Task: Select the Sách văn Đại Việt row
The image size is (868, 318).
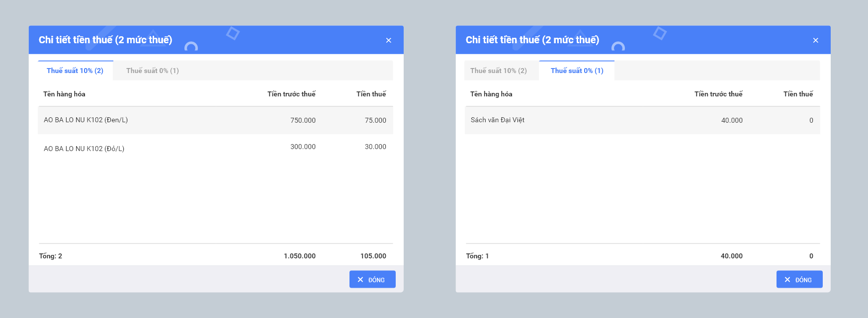Action: (498, 120)
